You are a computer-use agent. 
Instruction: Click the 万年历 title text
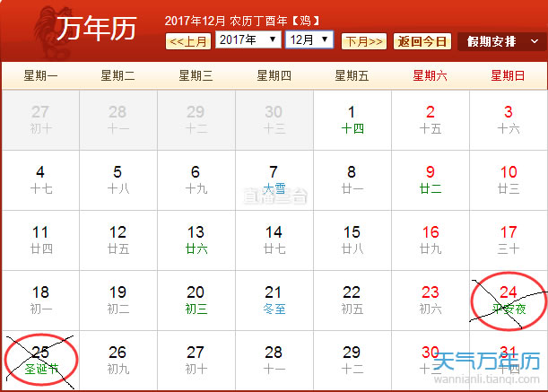pyautogui.click(x=96, y=29)
